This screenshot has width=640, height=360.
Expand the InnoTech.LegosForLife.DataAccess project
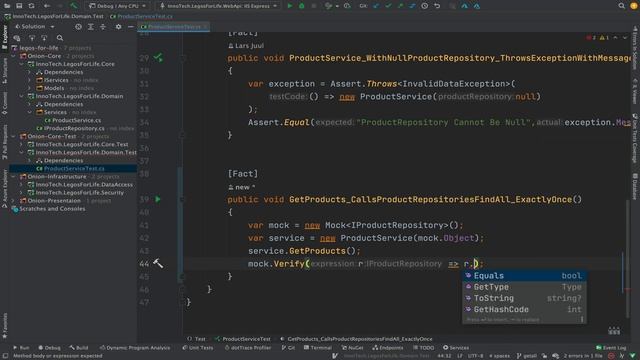pyautogui.click(x=22, y=184)
